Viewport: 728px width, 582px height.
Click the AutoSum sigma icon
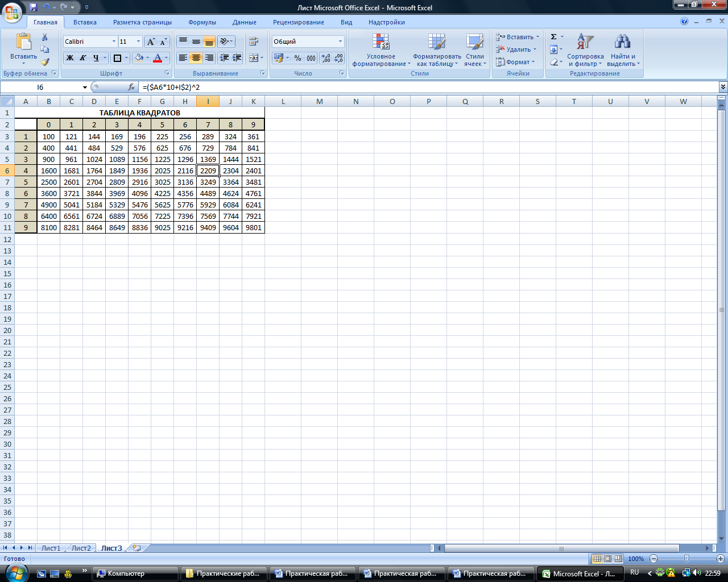click(554, 37)
